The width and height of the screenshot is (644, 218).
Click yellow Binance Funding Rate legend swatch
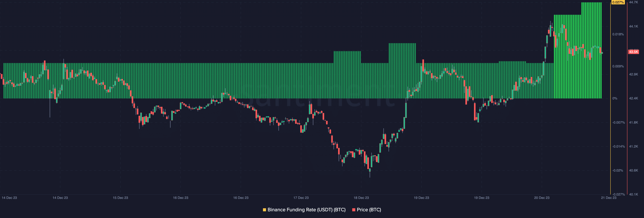[x=264, y=210]
